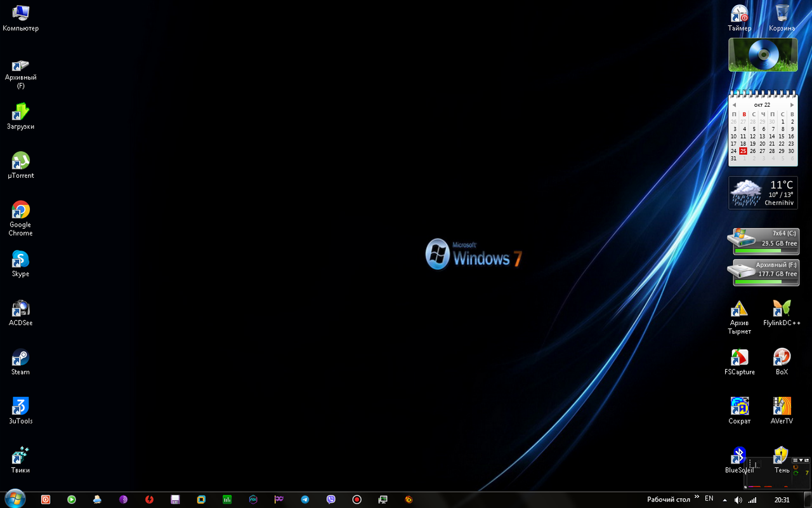Open the Корзина recycle bin
Screen dimensions: 812x508
[x=782, y=18]
